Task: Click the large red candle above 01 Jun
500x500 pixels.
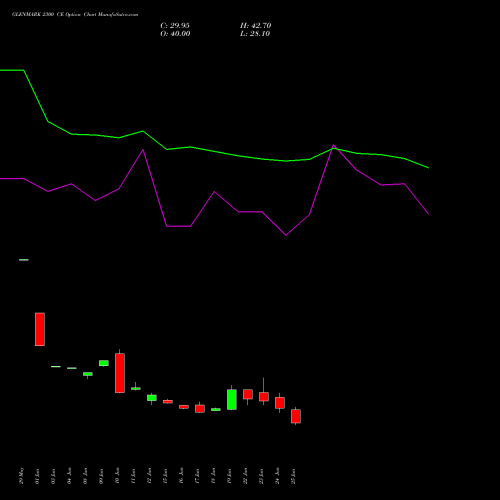Action: [40, 329]
